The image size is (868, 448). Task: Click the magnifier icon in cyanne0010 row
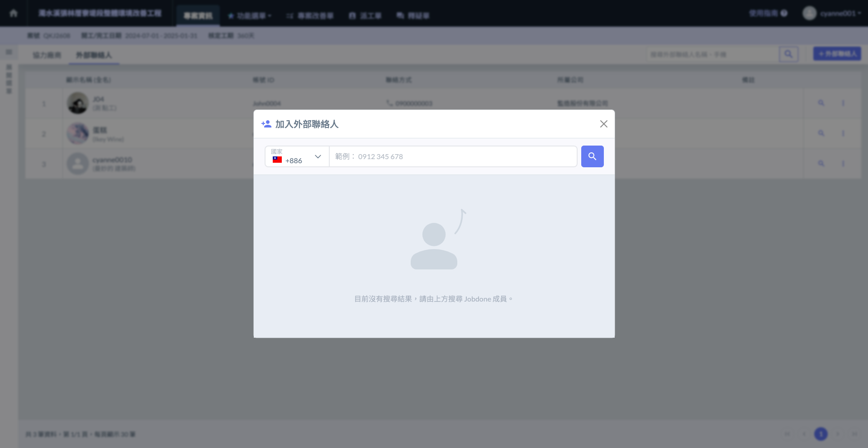tap(821, 163)
